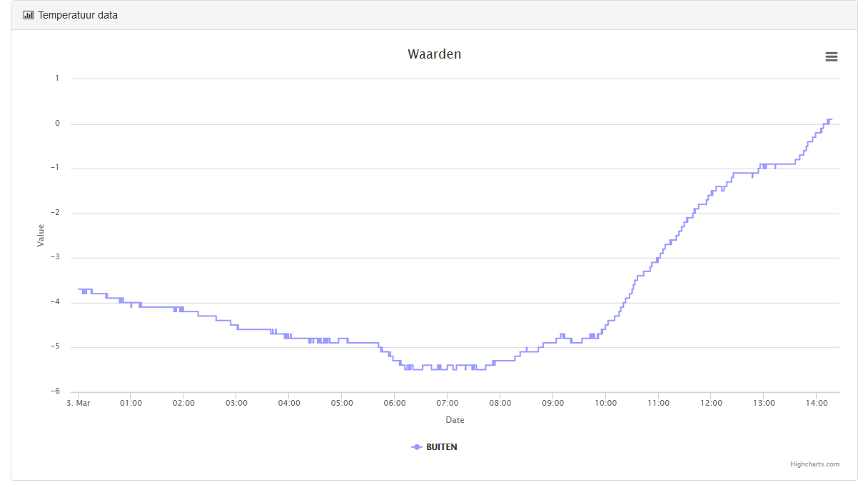The height and width of the screenshot is (495, 868).
Task: Toggle the BUITEN series label in legend
Action: click(441, 447)
